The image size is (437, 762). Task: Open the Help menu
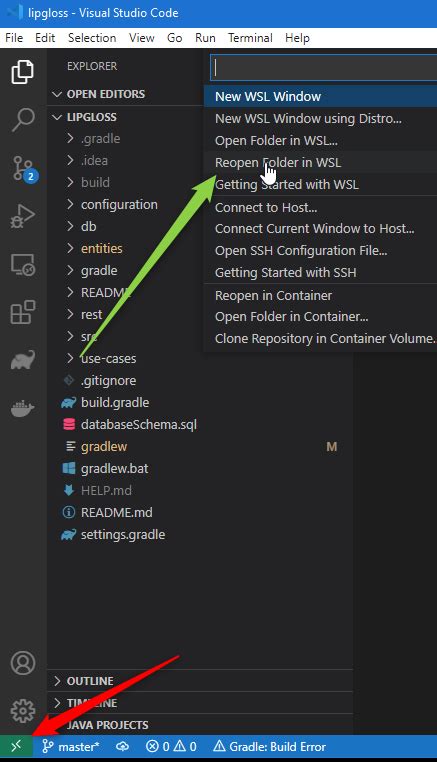click(x=297, y=38)
